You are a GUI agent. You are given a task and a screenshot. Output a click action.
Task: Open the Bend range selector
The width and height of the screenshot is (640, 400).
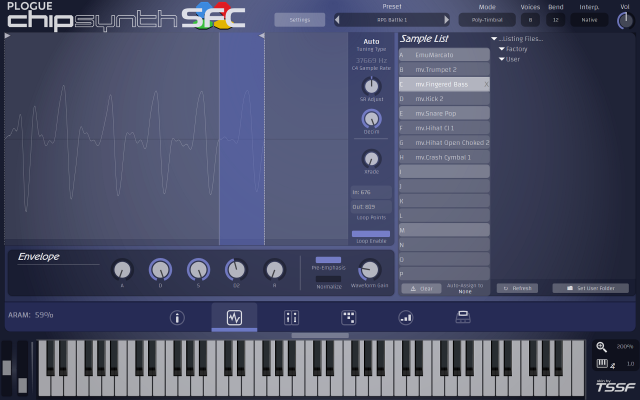click(556, 20)
